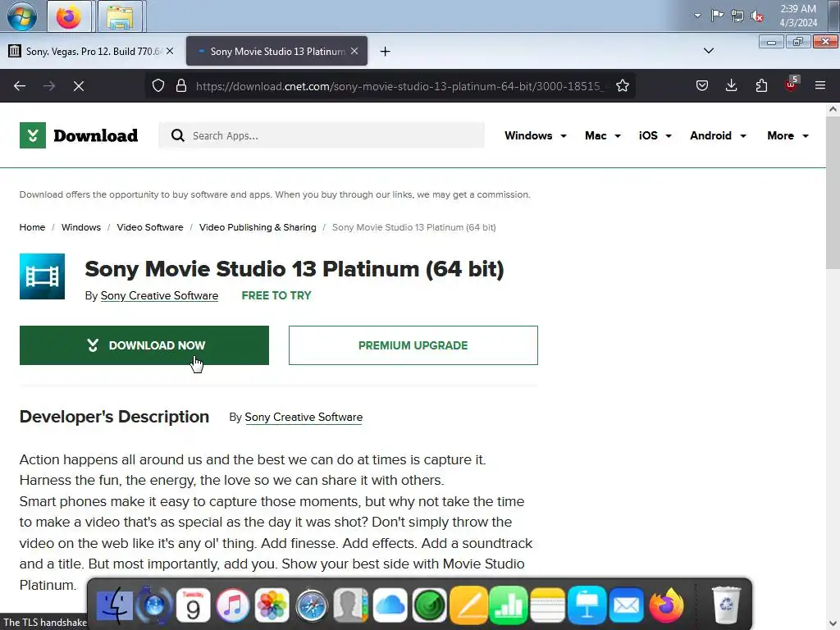
Task: Click the scrollbar up arrow
Action: [x=833, y=109]
